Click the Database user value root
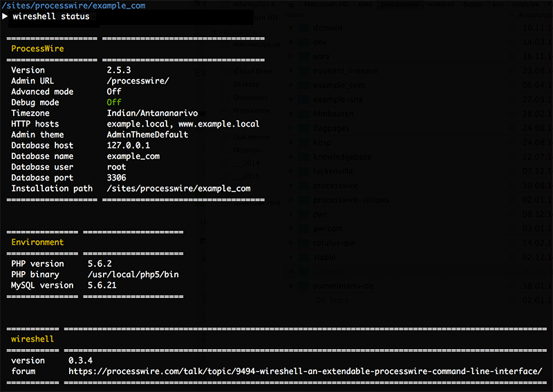 pos(116,167)
